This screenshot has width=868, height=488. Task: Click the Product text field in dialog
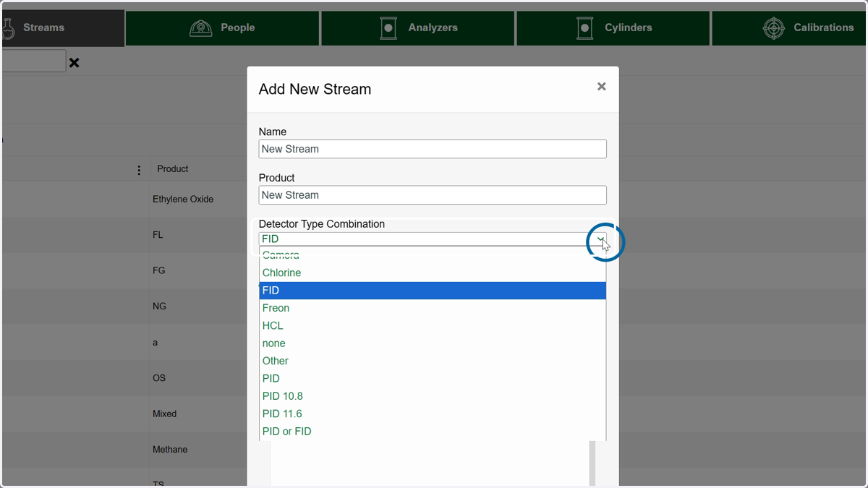pos(433,195)
